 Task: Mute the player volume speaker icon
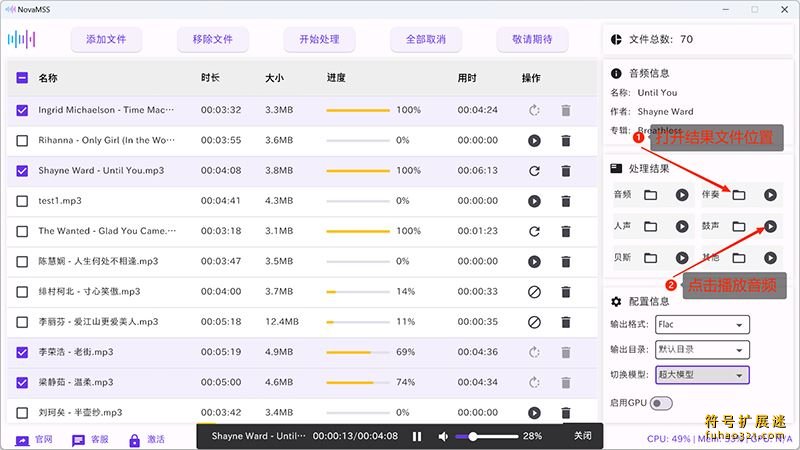click(443, 436)
